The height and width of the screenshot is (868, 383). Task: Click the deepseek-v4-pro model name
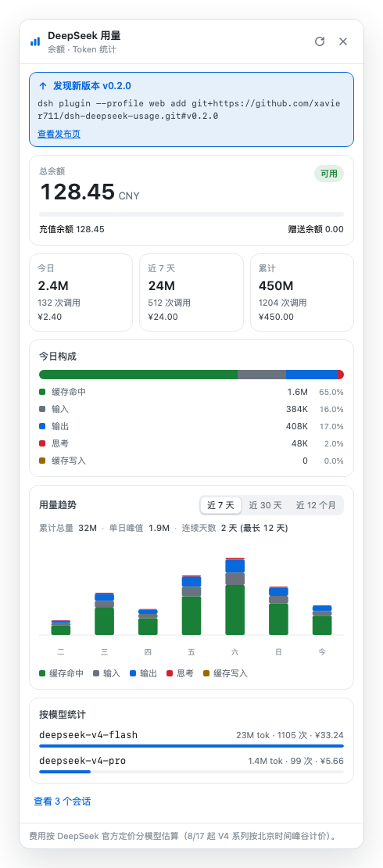pyautogui.click(x=83, y=761)
